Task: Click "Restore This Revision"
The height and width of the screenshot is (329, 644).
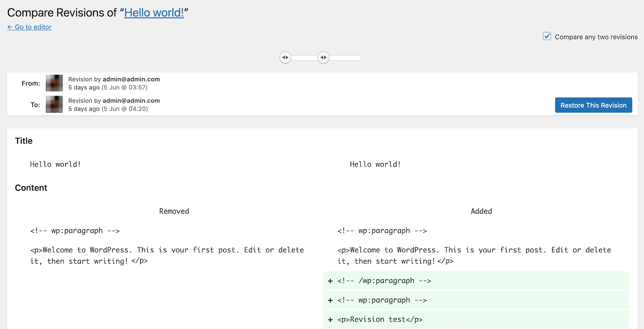Action: pos(593,105)
